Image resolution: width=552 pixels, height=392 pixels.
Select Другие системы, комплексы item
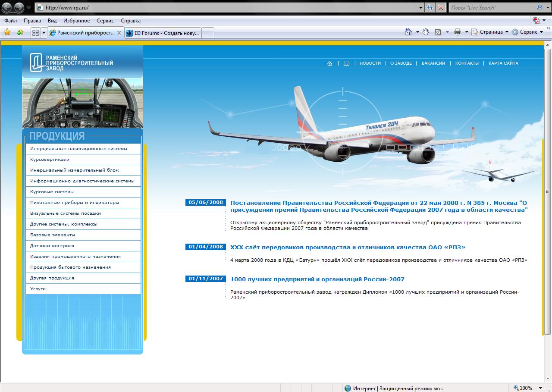click(83, 224)
